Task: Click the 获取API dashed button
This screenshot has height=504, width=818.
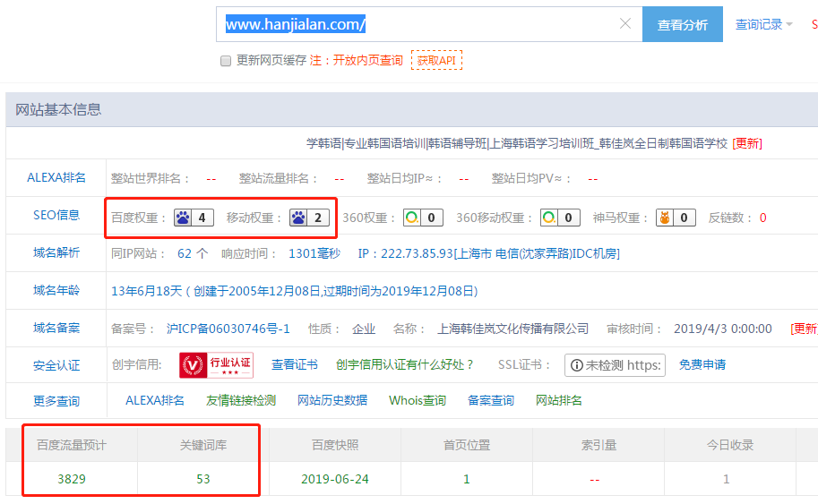Action: tap(436, 61)
